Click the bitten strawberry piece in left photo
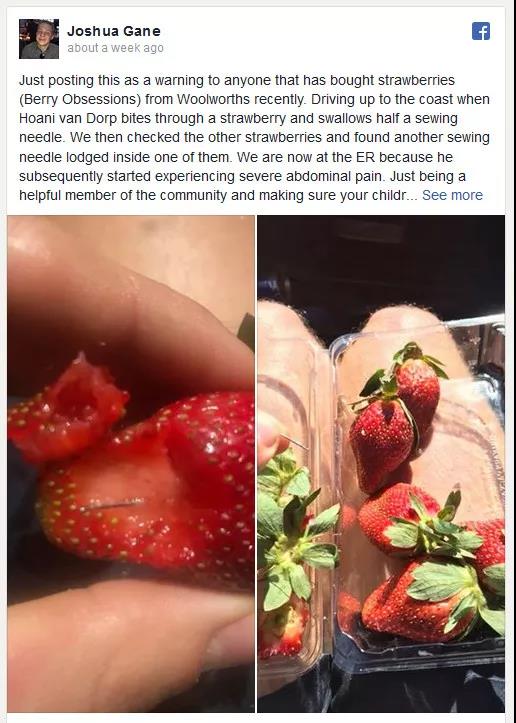 click(x=67, y=408)
